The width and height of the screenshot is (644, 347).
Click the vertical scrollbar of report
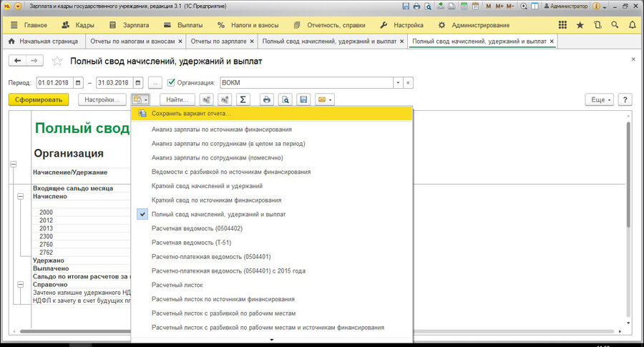[628, 175]
